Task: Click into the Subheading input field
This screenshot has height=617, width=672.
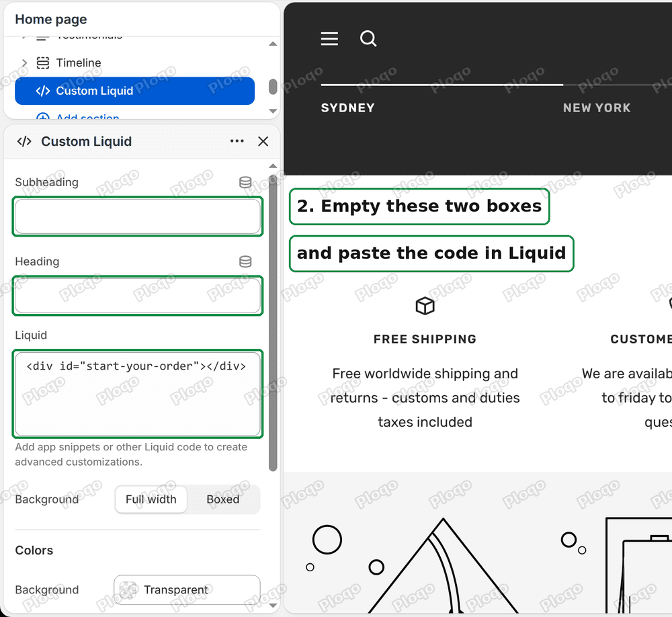Action: coord(138,216)
